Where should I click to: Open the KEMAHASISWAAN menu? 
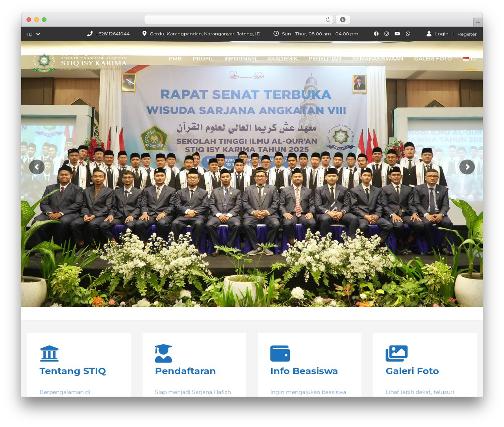coord(378,59)
